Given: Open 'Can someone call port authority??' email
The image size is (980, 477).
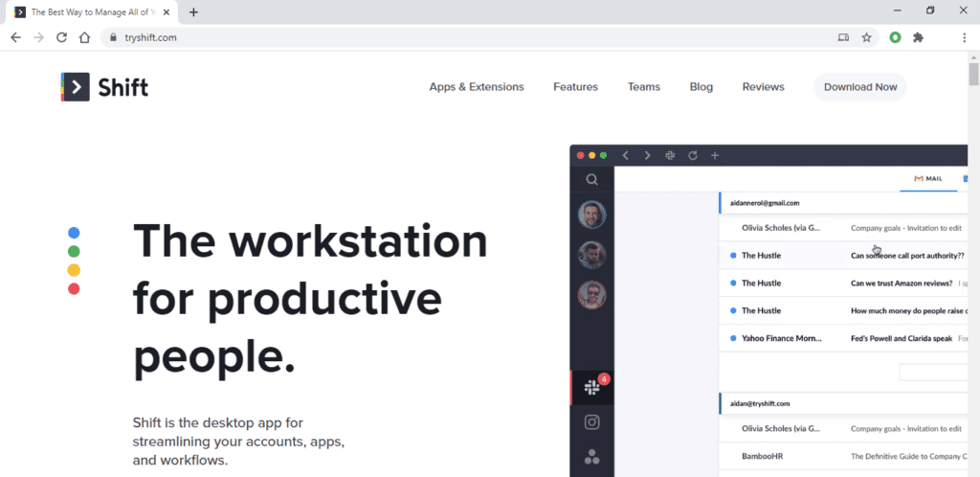Looking at the screenshot, I should (843, 256).
